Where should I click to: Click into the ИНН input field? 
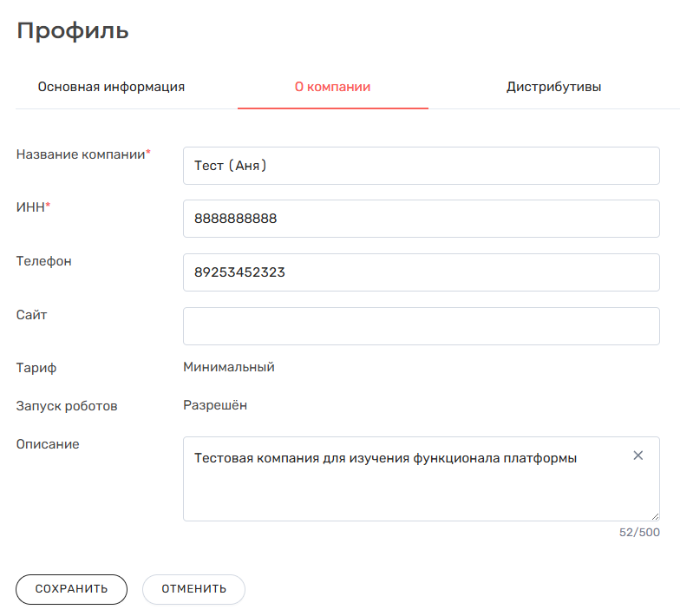point(421,219)
